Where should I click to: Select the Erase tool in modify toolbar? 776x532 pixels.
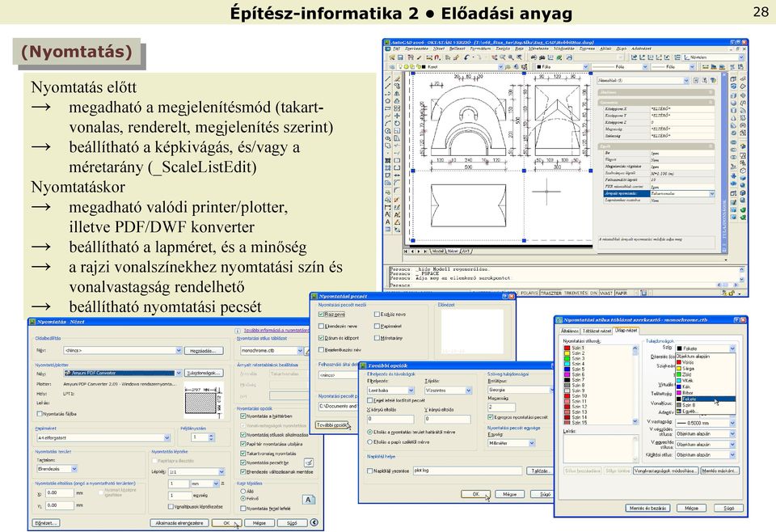click(x=397, y=79)
